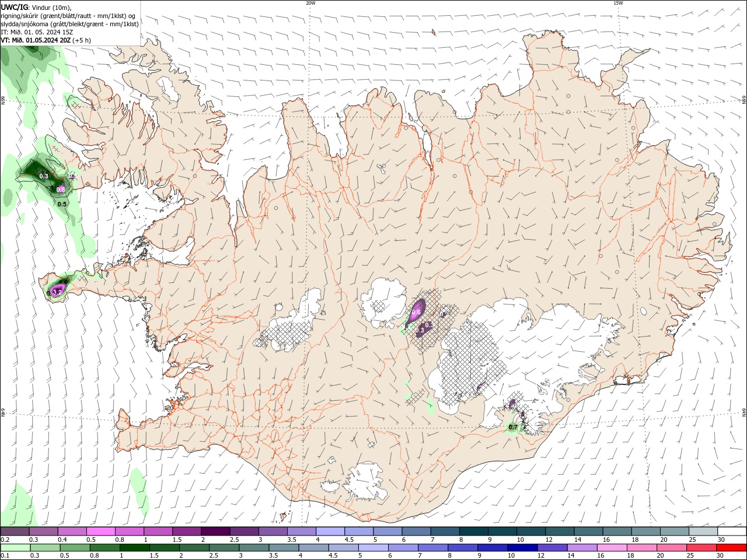The height and width of the screenshot is (560, 747).
Task: Click the upper-scale swatch between 12 and 14
Action: (560, 531)
